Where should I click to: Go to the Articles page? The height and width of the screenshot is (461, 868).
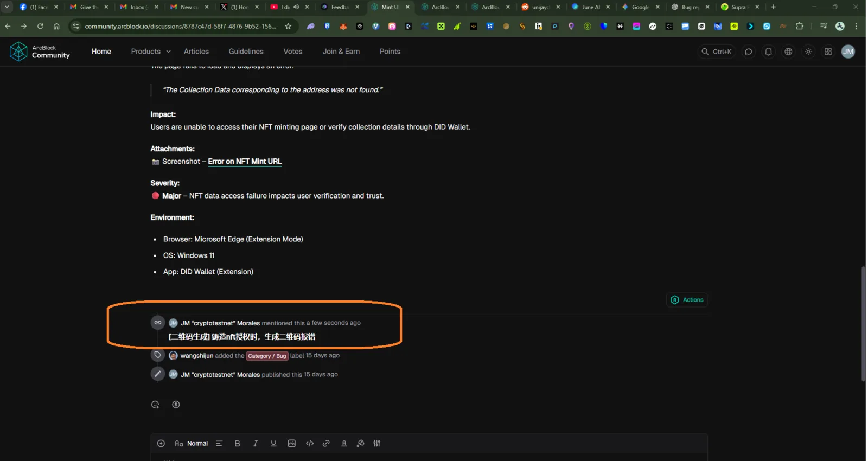click(x=196, y=52)
